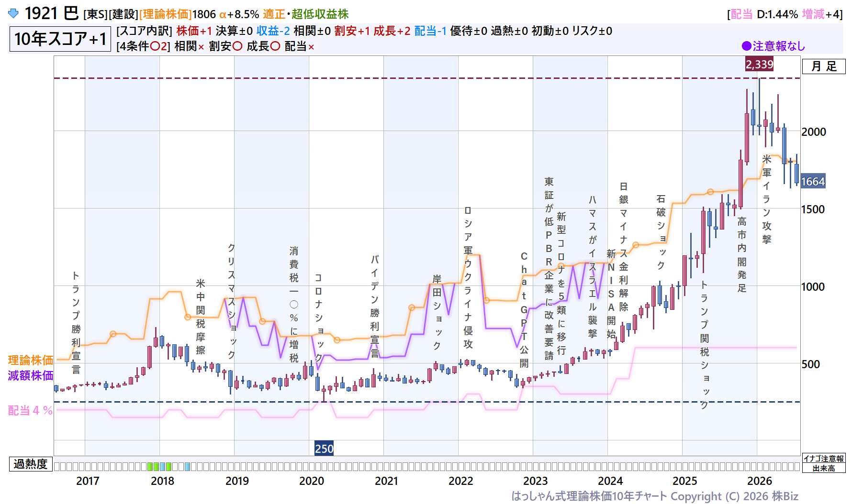Click the 2026 year axis label

760,481
